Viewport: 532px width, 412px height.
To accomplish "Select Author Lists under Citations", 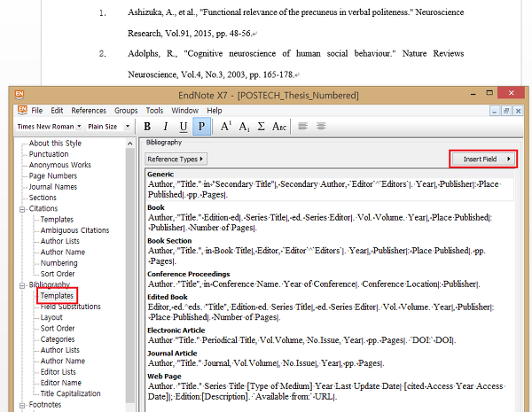I will (59, 241).
